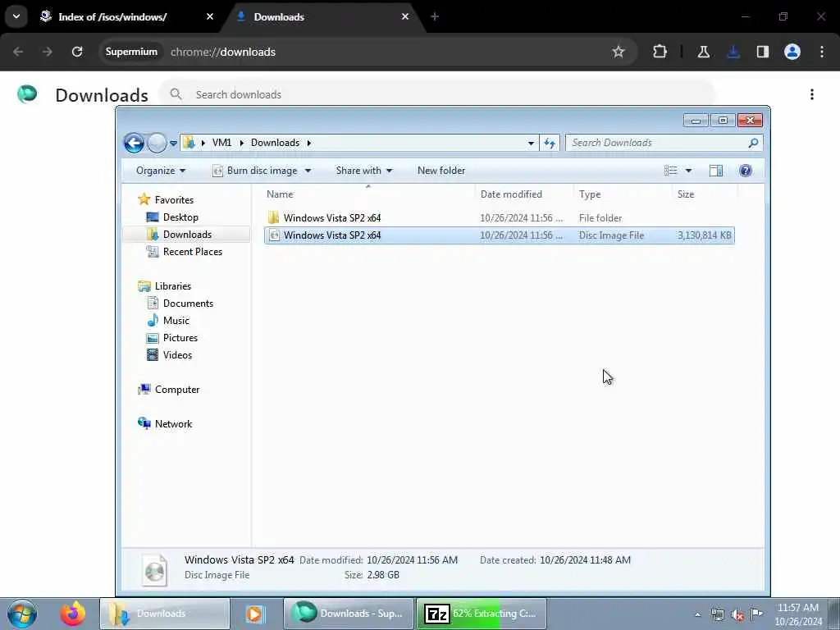
Task: Open Explorer Help icon
Action: point(745,171)
